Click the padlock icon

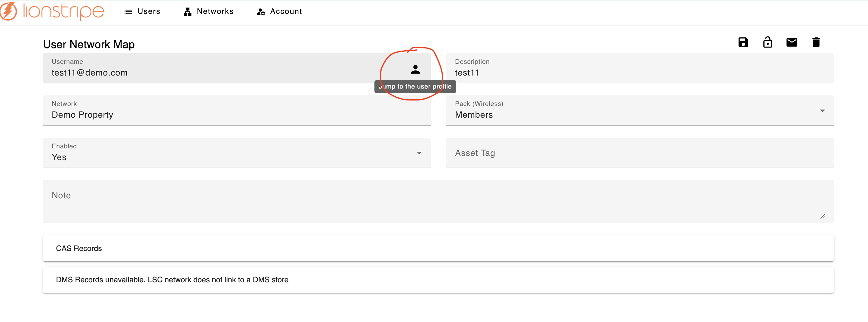767,42
